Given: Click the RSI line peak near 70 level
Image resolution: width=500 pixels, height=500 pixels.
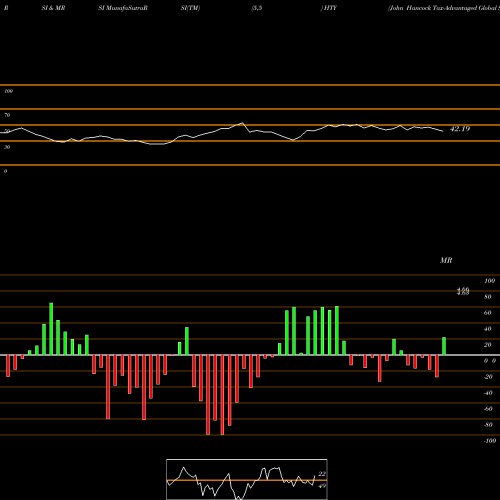Looking at the screenshot, I should pyautogui.click(x=243, y=123).
